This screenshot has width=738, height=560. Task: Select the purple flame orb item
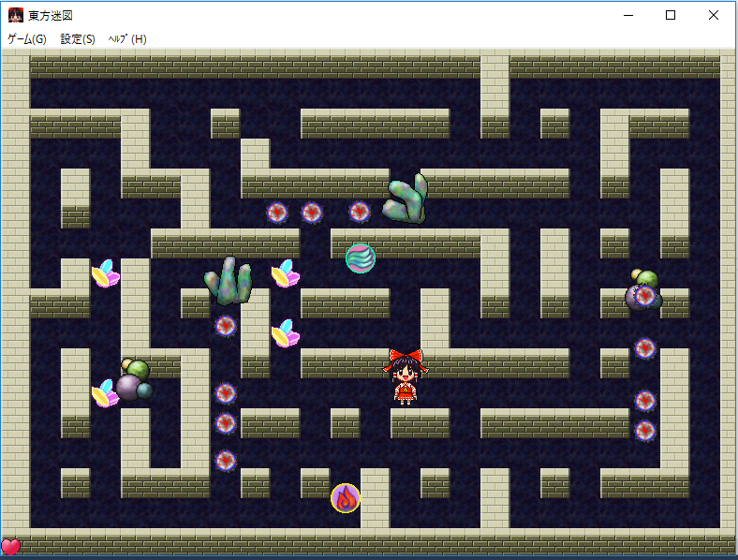coord(346,498)
